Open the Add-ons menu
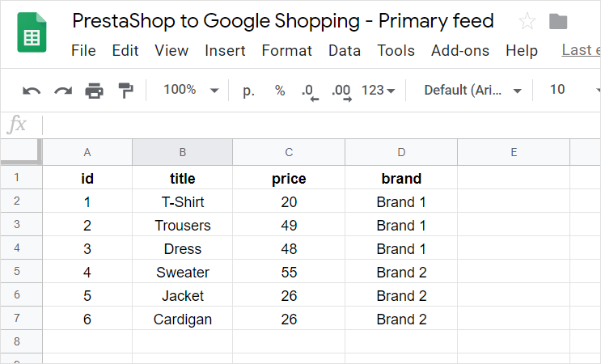The width and height of the screenshot is (601, 364). (x=460, y=51)
